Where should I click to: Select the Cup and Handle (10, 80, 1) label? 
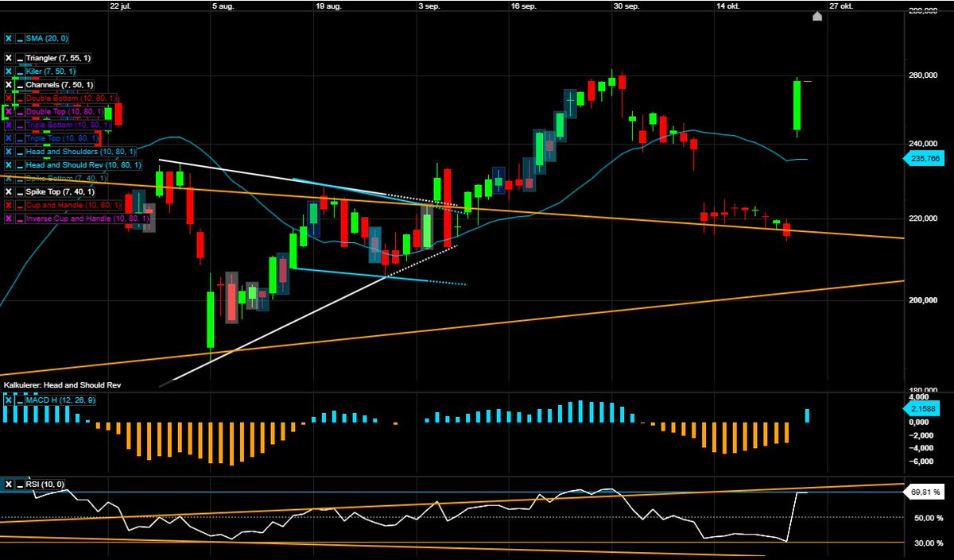72,205
